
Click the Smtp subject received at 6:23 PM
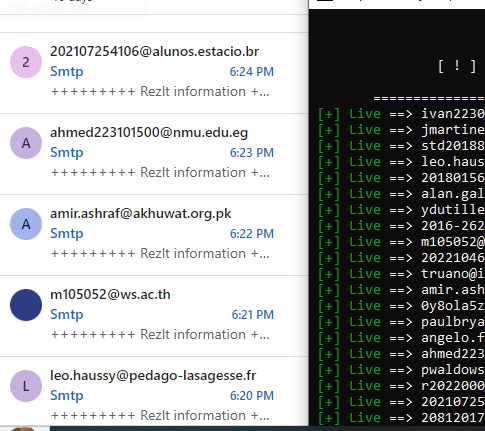point(67,153)
